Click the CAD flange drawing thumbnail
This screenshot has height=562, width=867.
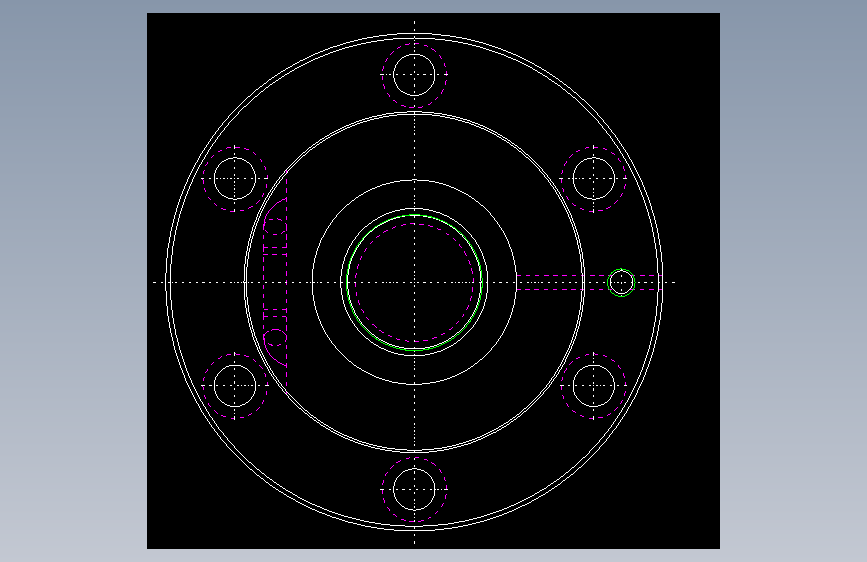point(433,281)
